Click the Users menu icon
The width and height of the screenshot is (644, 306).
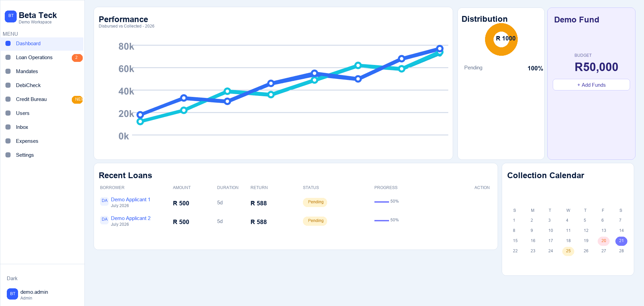[x=8, y=113]
